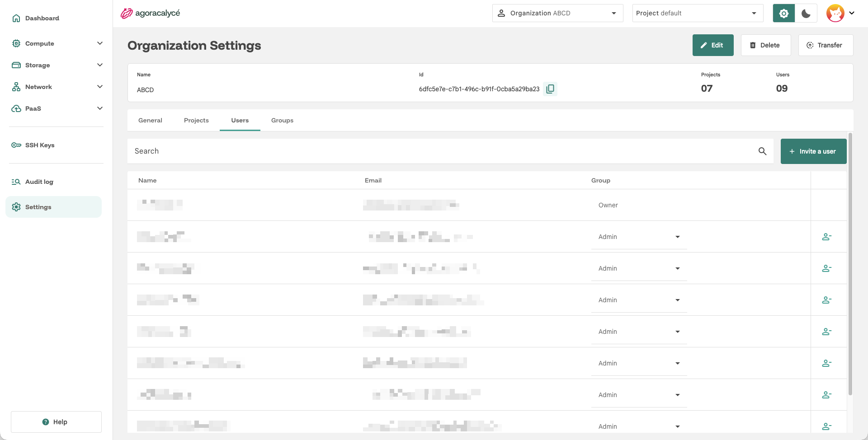Switch to the Groups tab
The image size is (868, 440).
pos(282,120)
